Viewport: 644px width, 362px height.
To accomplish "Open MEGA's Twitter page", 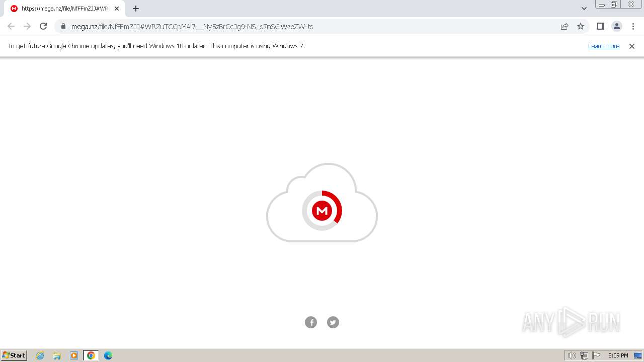I will [333, 322].
